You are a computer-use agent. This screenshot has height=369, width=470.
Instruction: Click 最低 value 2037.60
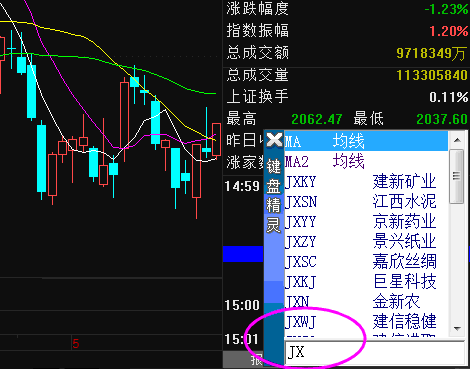(442, 119)
